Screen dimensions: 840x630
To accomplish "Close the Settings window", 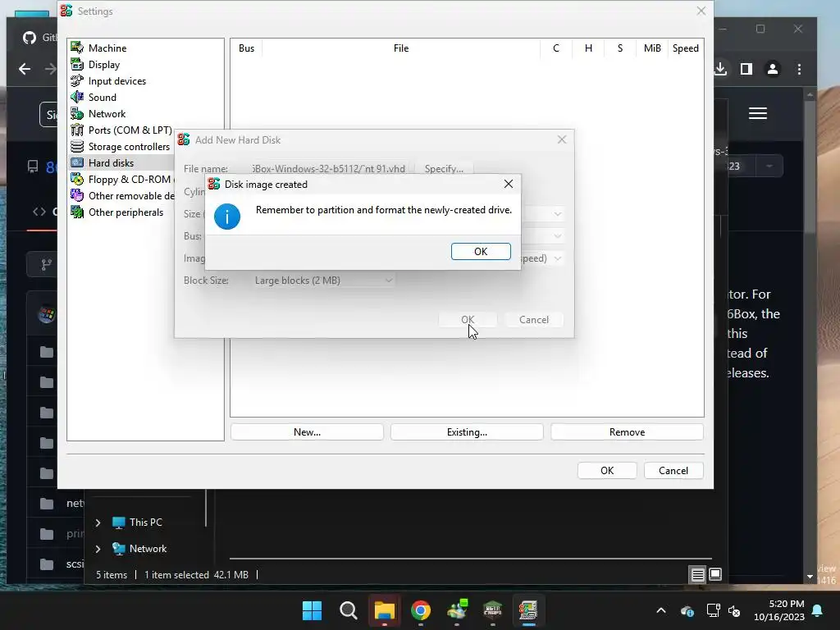I will [701, 11].
